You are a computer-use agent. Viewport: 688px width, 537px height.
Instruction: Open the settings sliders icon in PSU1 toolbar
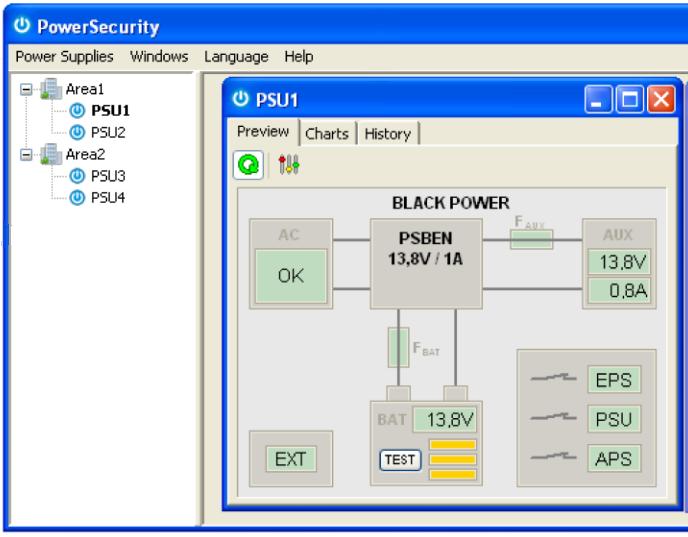tap(289, 165)
